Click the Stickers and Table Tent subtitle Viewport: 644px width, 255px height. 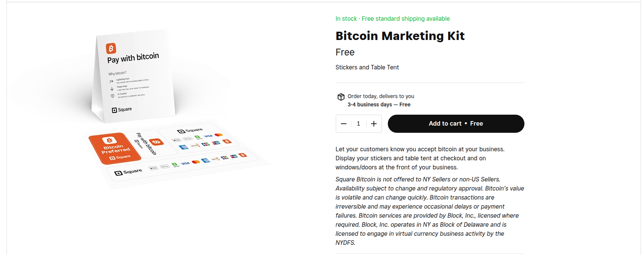click(x=367, y=68)
